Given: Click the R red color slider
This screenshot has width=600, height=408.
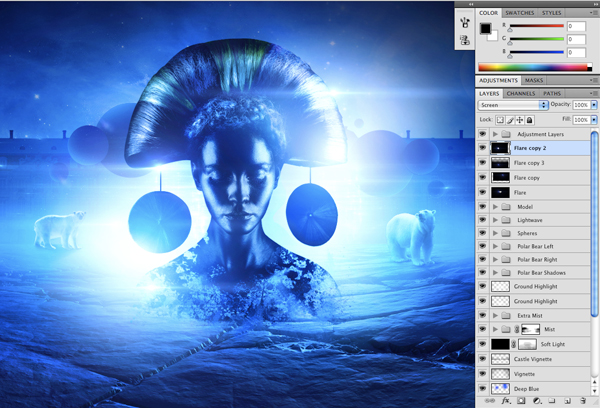Looking at the screenshot, I should point(536,26).
